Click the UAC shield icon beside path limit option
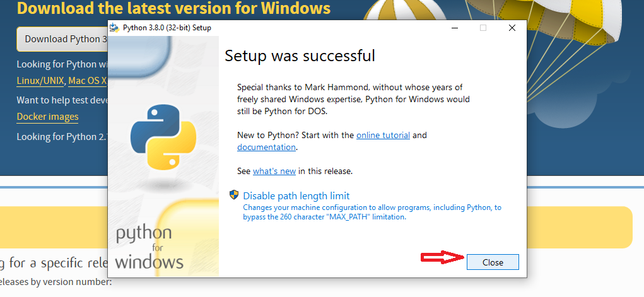The width and height of the screenshot is (644, 297). (234, 195)
